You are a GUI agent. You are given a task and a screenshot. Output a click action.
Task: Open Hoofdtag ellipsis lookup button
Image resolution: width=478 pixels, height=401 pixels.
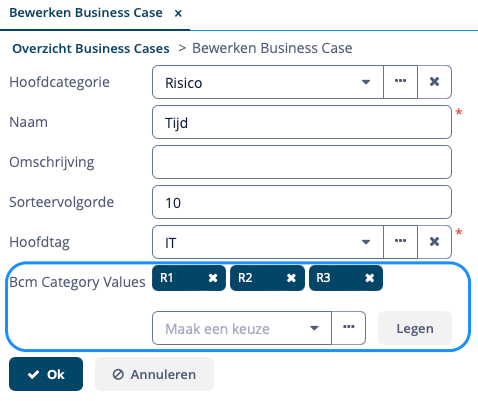[x=400, y=242]
